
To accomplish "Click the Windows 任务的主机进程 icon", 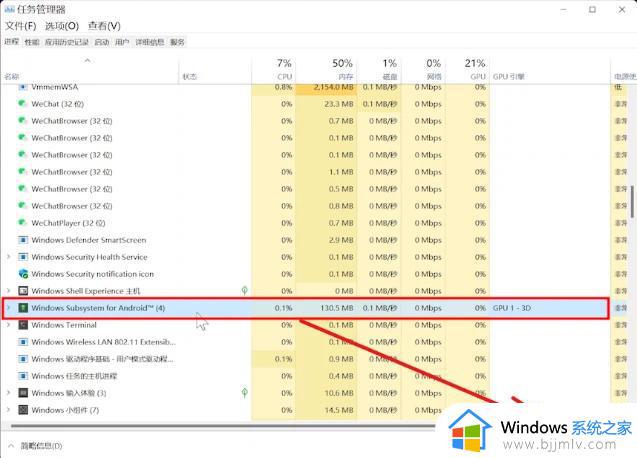I will [x=23, y=376].
